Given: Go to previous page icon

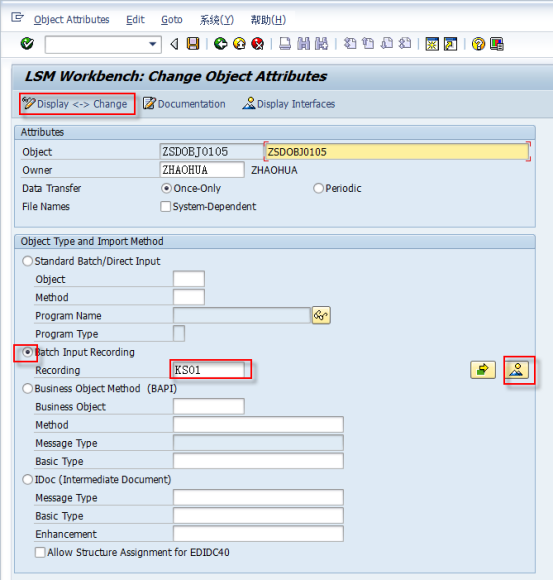Looking at the screenshot, I should pos(368,44).
